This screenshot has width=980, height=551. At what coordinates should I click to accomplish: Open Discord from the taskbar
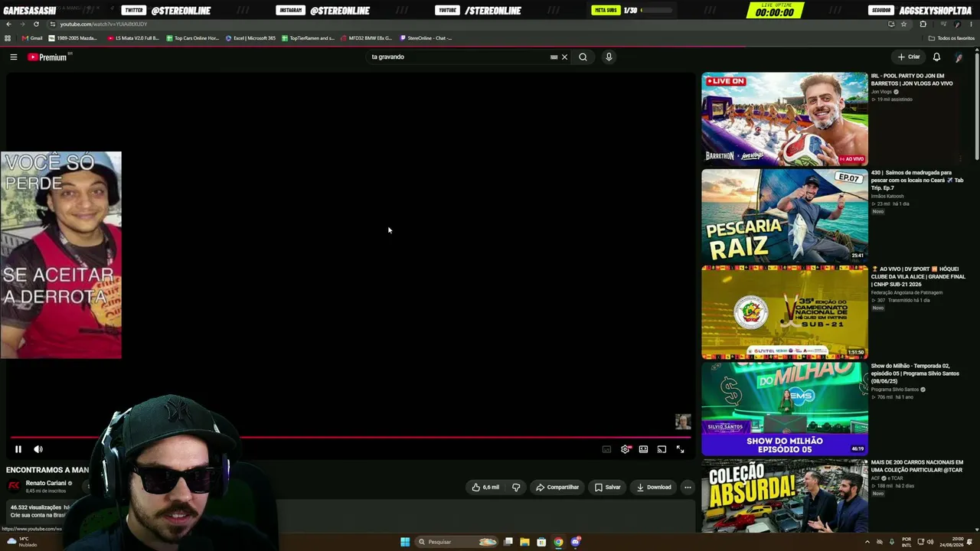point(576,542)
